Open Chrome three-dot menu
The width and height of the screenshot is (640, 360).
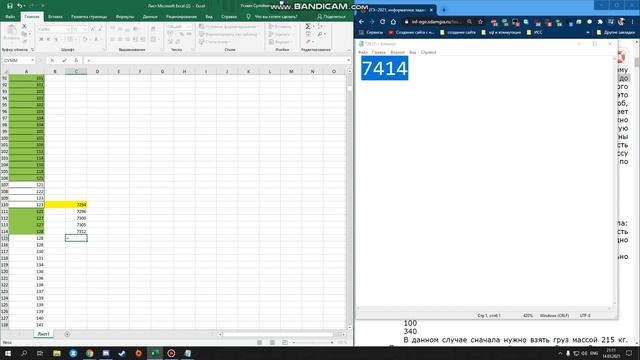tap(632, 22)
